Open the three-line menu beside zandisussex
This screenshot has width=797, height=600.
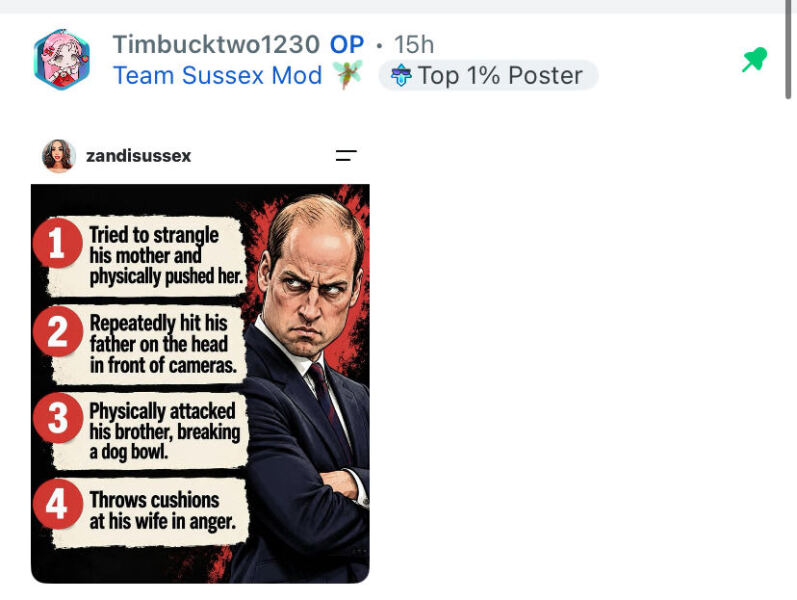point(346,156)
